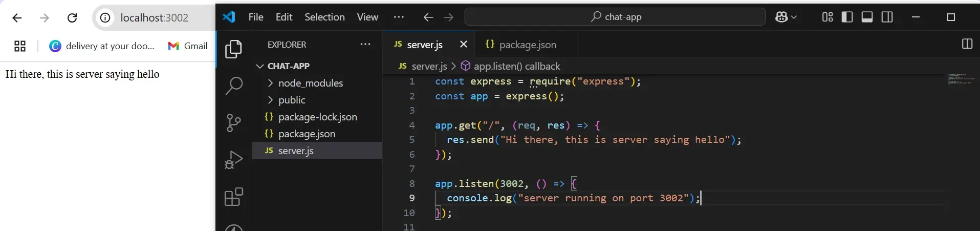Open the 'delivery at your doo...' bookmark
Image resolution: width=980 pixels, height=231 pixels.
102,46
